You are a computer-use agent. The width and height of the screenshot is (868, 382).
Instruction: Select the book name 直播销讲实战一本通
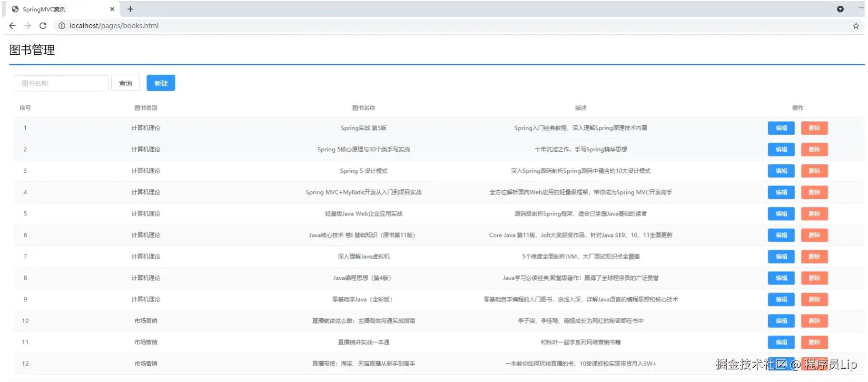(x=364, y=342)
